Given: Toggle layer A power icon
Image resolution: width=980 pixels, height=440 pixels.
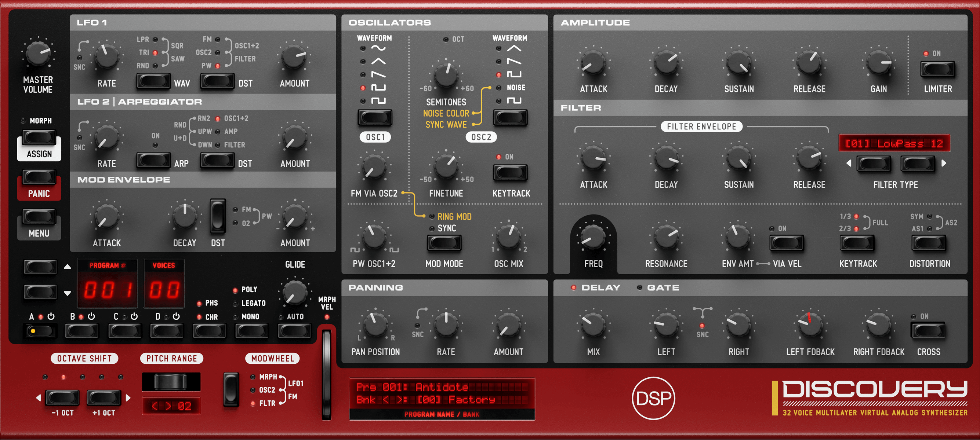Looking at the screenshot, I should tap(51, 316).
